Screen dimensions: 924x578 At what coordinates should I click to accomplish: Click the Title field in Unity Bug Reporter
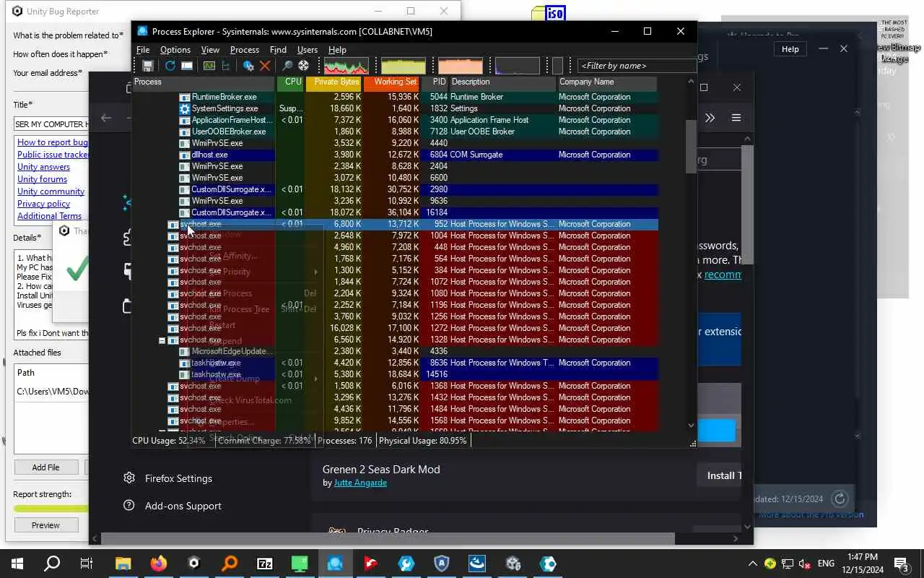click(51, 124)
